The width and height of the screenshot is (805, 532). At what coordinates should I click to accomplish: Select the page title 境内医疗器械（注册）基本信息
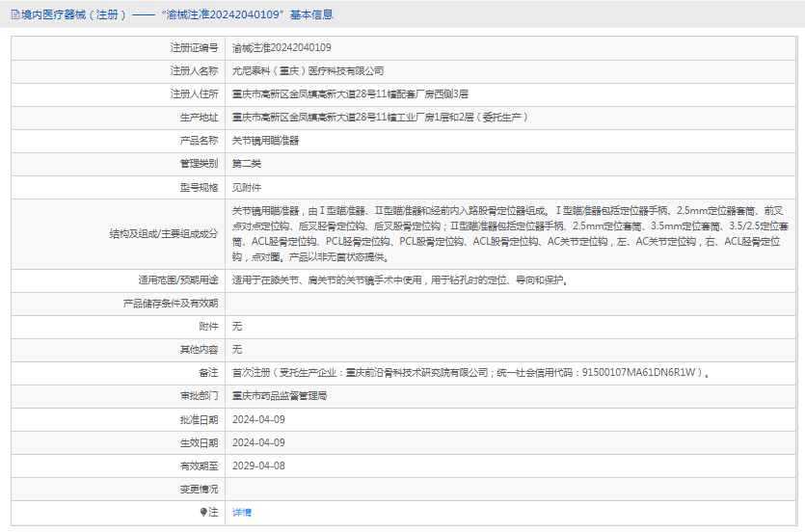(176, 14)
